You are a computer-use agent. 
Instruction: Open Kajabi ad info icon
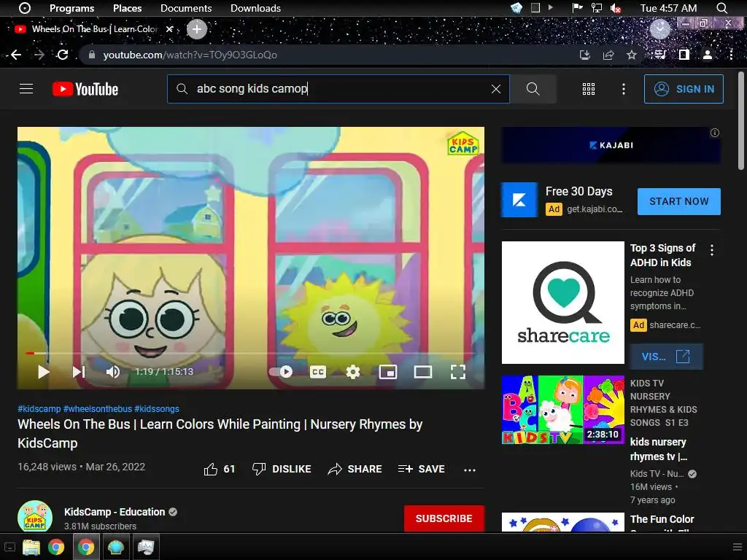pos(715,133)
